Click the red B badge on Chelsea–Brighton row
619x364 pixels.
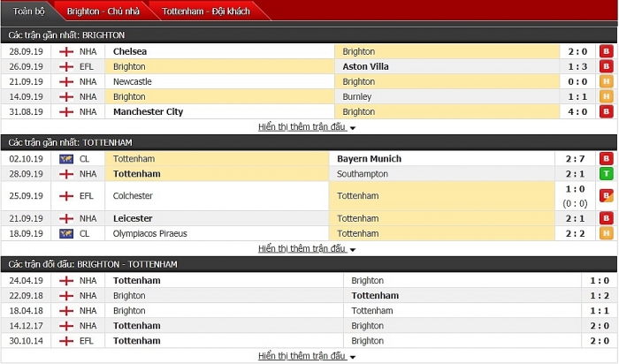click(x=607, y=51)
